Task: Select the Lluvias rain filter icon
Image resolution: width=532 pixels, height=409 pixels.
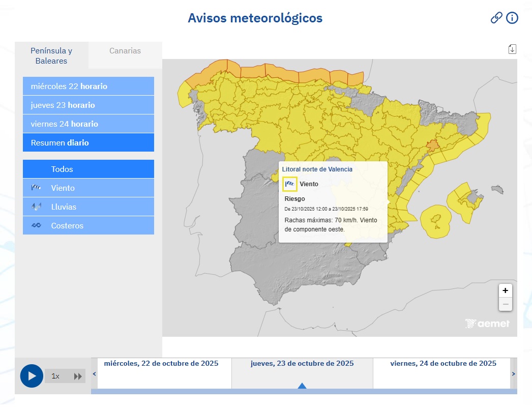Action: point(36,207)
